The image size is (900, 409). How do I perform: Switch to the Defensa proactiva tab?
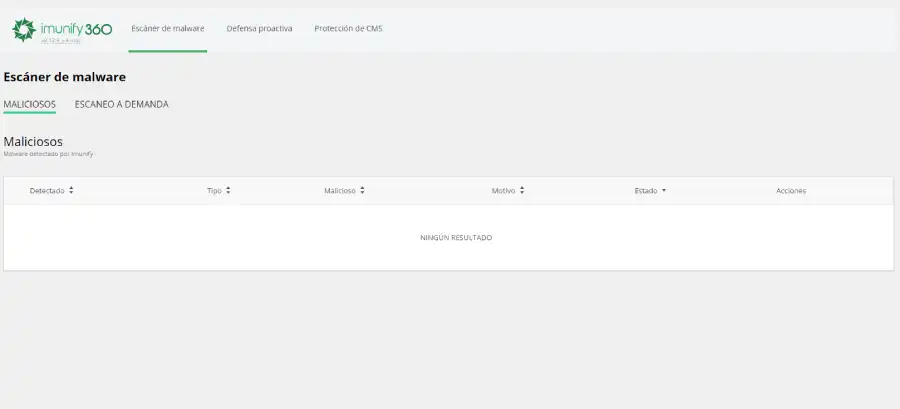[259, 28]
